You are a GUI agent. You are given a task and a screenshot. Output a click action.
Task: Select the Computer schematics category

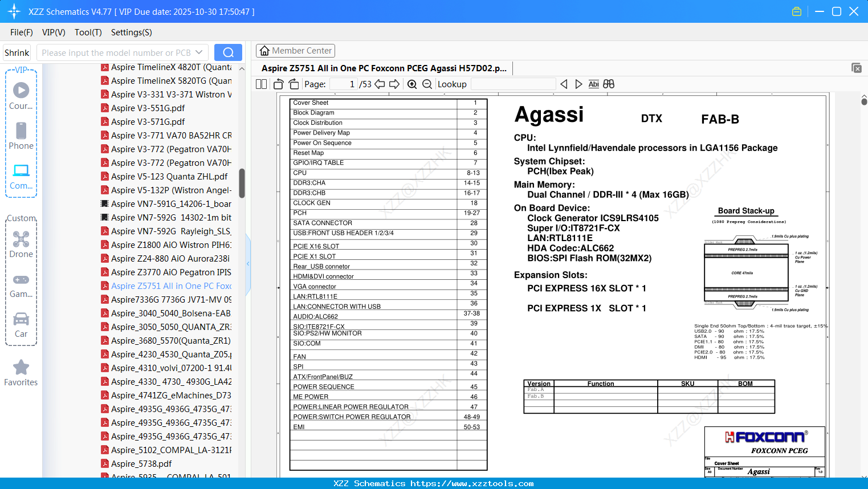pyautogui.click(x=21, y=176)
